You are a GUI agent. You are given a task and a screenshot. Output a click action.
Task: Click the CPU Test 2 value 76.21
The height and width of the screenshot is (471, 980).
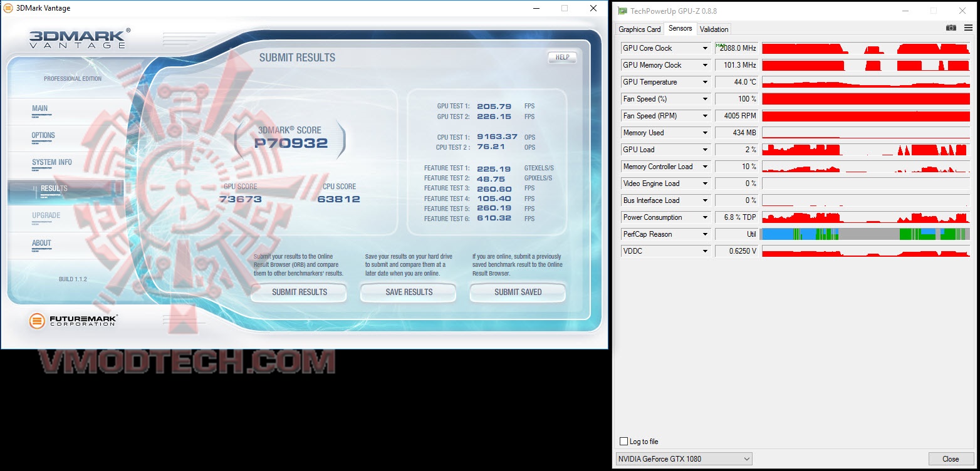click(491, 147)
